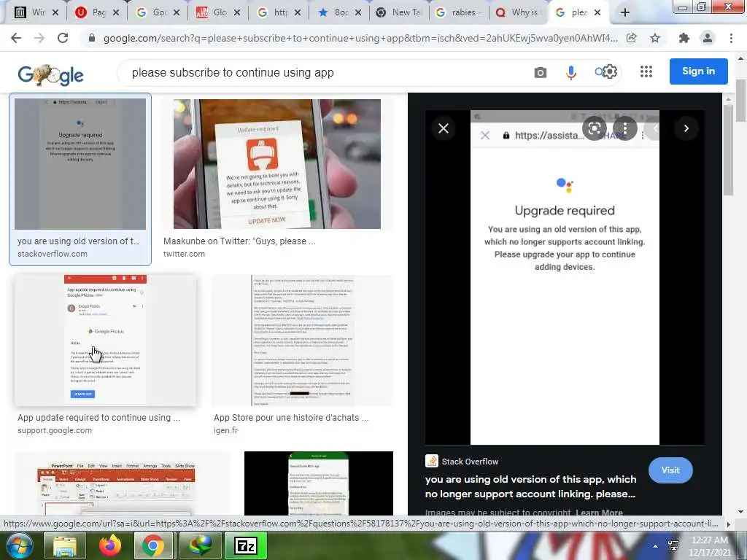This screenshot has width=747, height=560.
Task: Switch to the Why is Quora tab
Action: coord(519,12)
